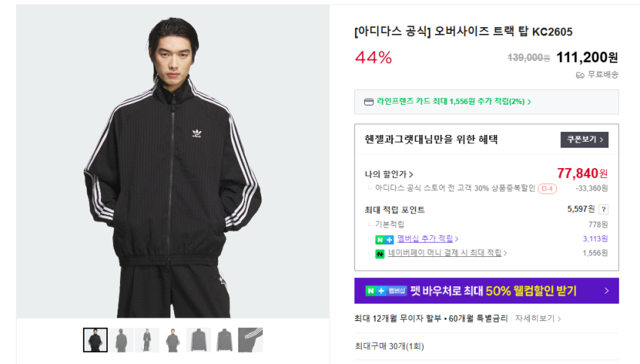Select the first selected model thumbnail

coord(95,340)
